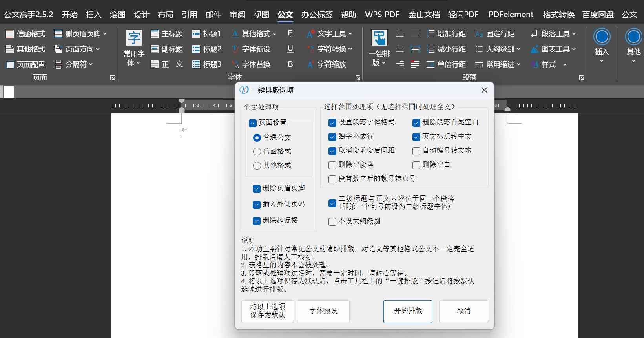
Task: Toggle the 页面设置 checkbox
Action: pos(253,123)
